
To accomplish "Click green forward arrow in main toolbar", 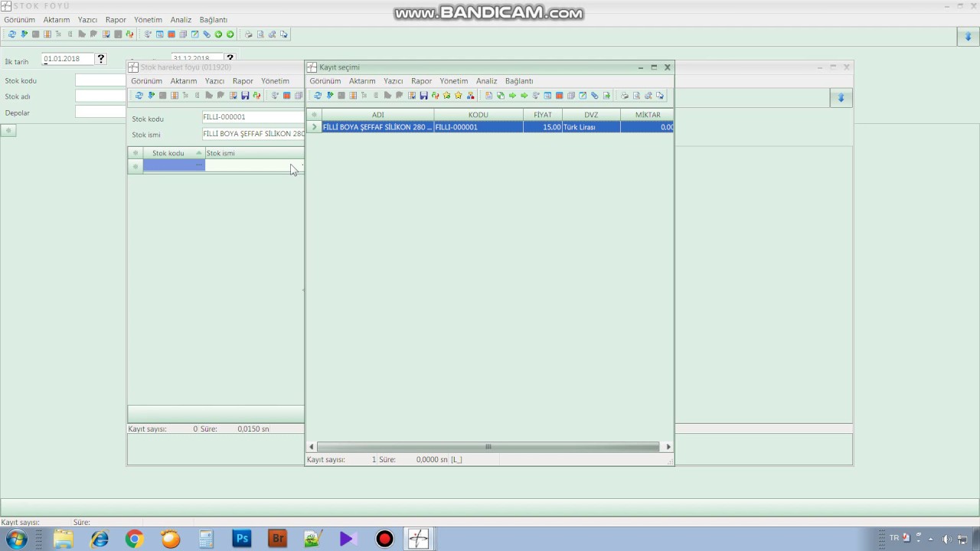I will pos(230,34).
